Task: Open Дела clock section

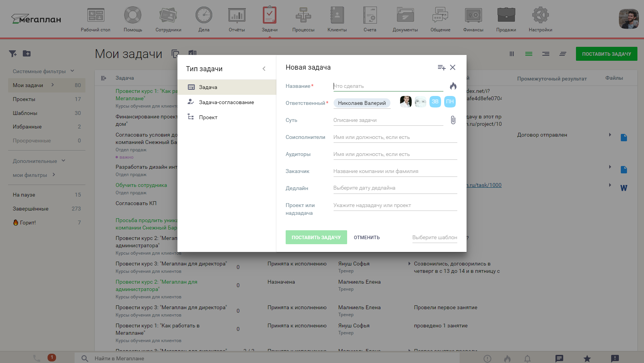Action: pyautogui.click(x=204, y=19)
